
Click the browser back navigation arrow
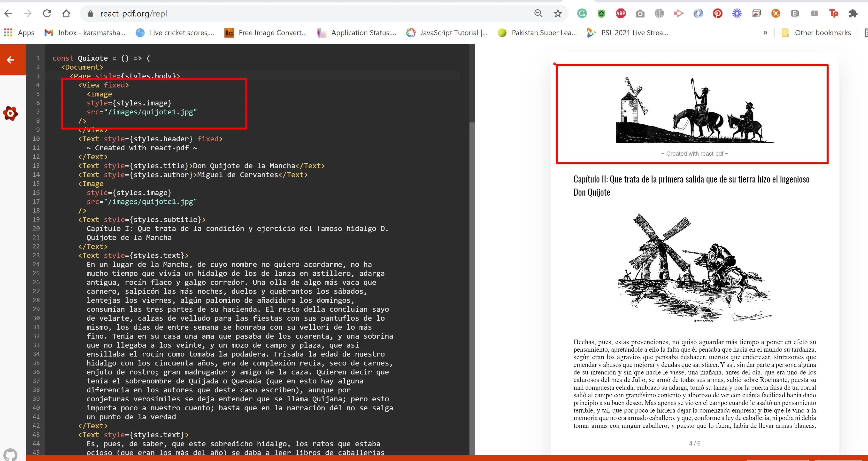pos(8,14)
